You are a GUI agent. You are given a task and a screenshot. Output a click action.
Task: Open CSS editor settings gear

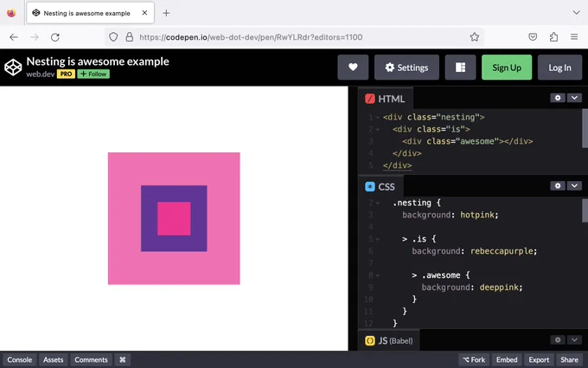558,185
